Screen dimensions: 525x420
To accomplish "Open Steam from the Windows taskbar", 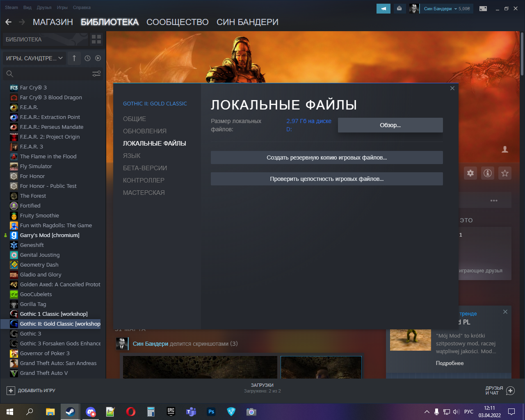I will pyautogui.click(x=70, y=412).
